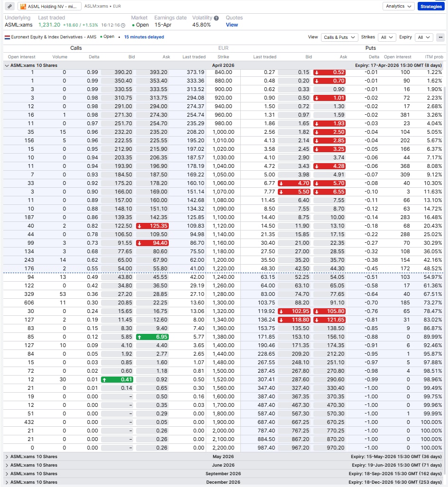Click the green Open market status dot
Image resolution: width=448 pixels, height=487 pixels.
[134, 24]
